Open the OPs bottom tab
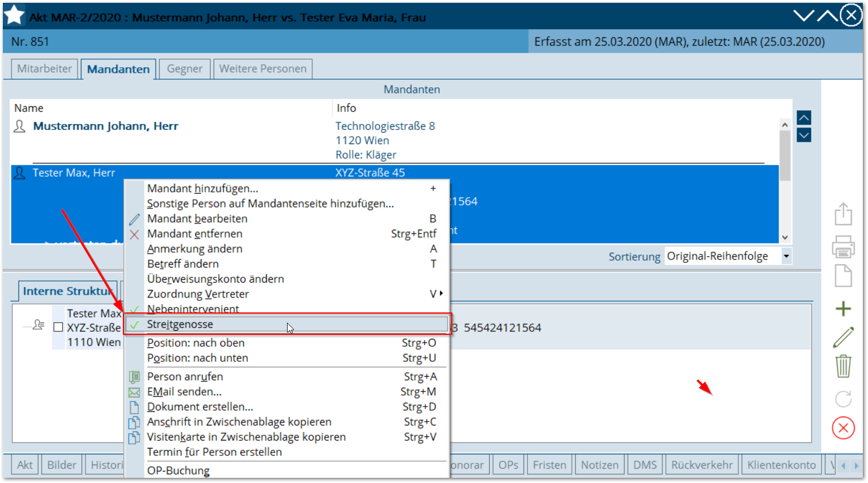Viewport: 868px width, 483px height. [x=508, y=465]
